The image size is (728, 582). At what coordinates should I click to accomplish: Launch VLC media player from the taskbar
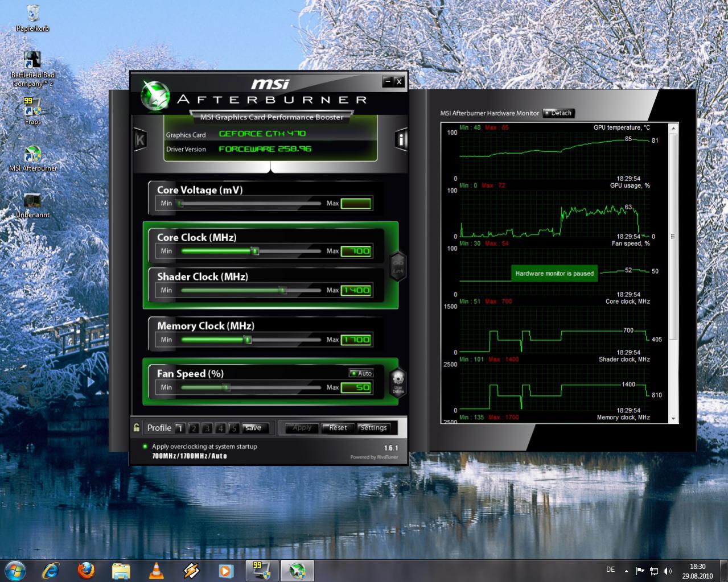(x=156, y=570)
